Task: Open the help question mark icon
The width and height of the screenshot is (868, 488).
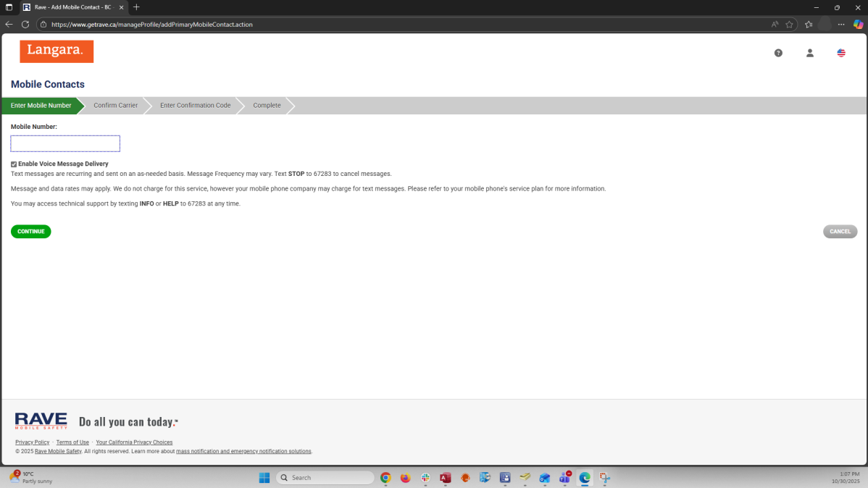Action: (x=778, y=53)
